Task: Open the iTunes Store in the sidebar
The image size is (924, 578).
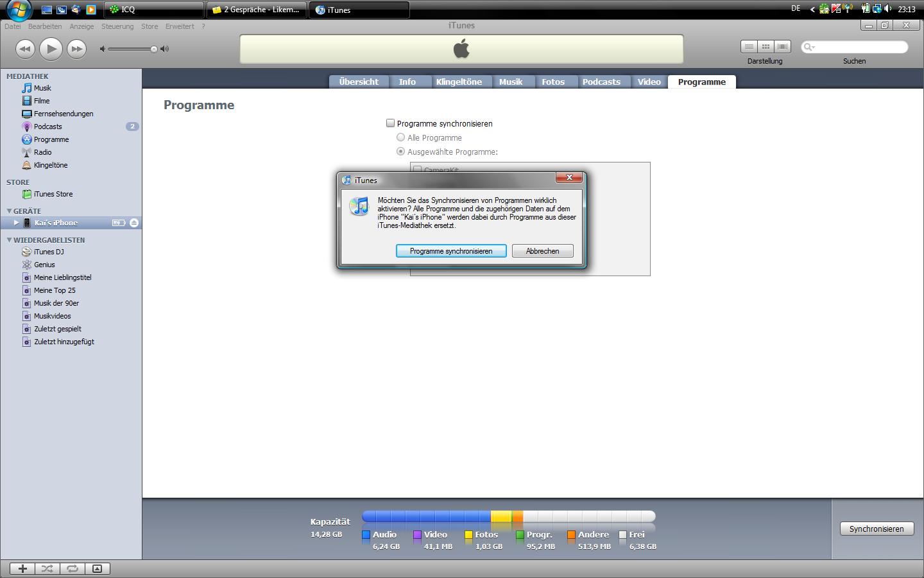Action: pos(53,194)
